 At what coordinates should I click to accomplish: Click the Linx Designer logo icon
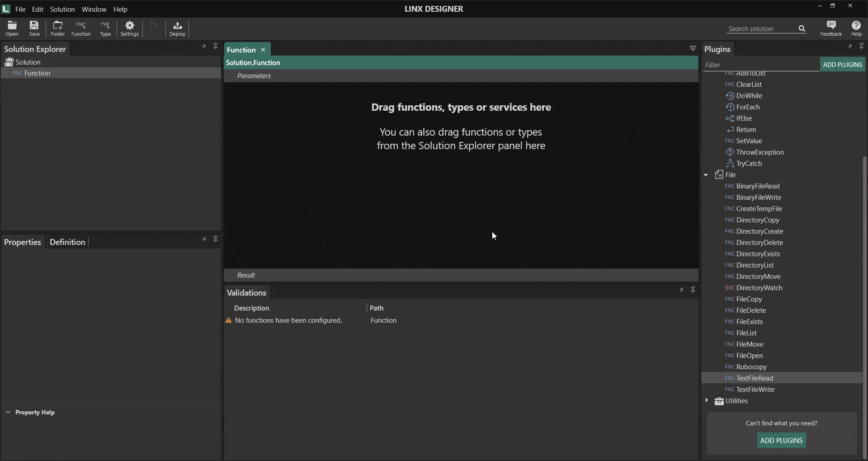coord(6,9)
